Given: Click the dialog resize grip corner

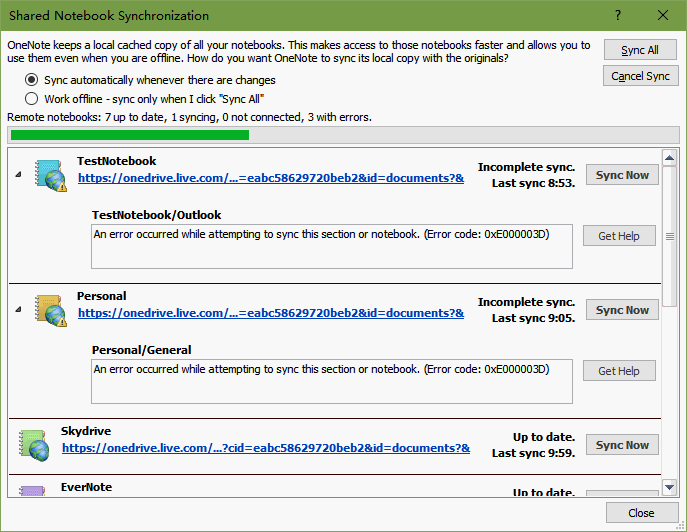Looking at the screenshot, I should pyautogui.click(x=681, y=526).
